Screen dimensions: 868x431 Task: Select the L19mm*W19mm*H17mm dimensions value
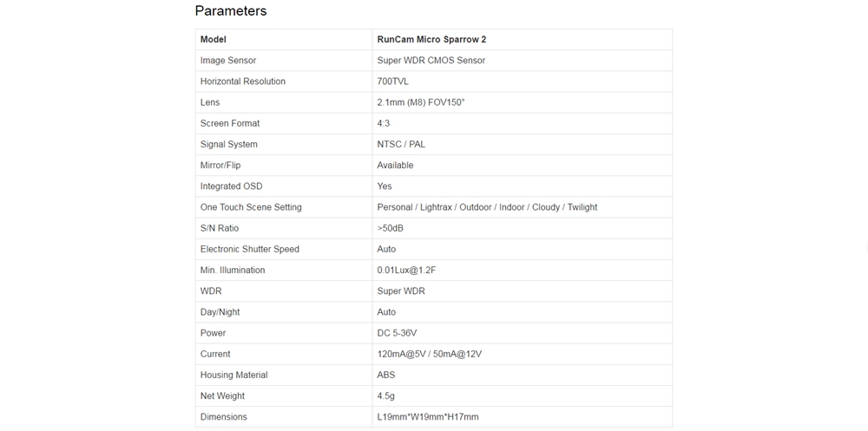pyautogui.click(x=427, y=417)
